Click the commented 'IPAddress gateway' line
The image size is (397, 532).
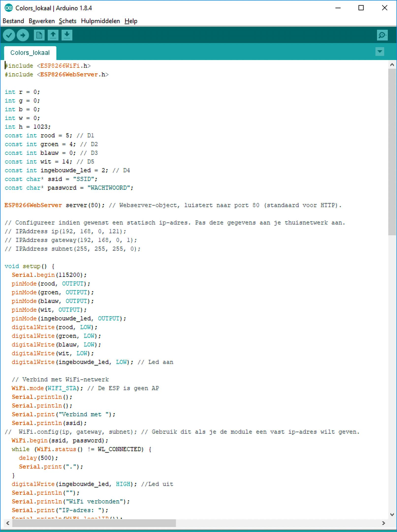pos(71,240)
